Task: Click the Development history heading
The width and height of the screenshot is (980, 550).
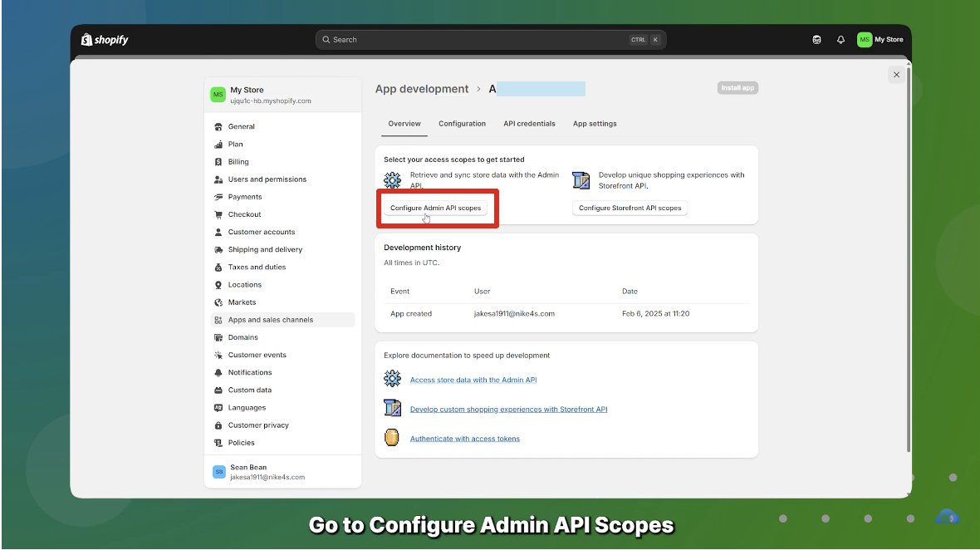Action: tap(423, 248)
